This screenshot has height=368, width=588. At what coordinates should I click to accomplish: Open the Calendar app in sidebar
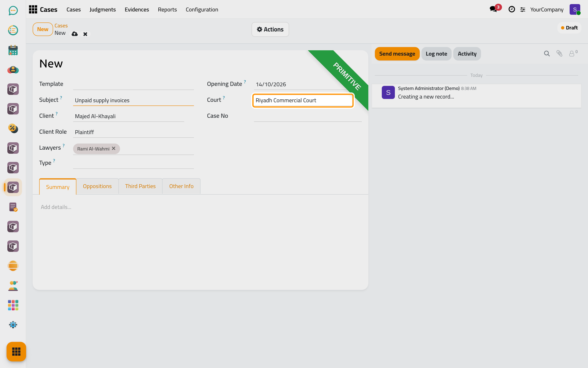(13, 50)
